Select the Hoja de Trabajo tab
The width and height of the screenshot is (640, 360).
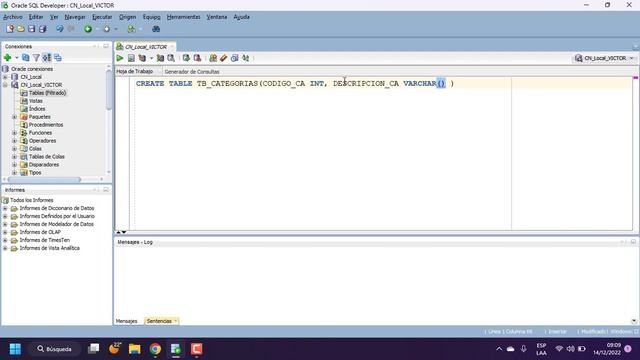[135, 71]
